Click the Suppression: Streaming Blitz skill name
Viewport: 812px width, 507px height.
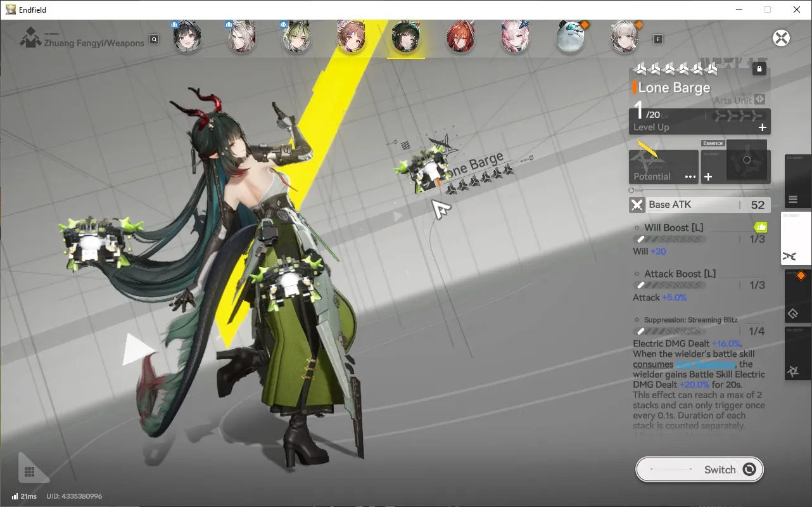pyautogui.click(x=691, y=320)
